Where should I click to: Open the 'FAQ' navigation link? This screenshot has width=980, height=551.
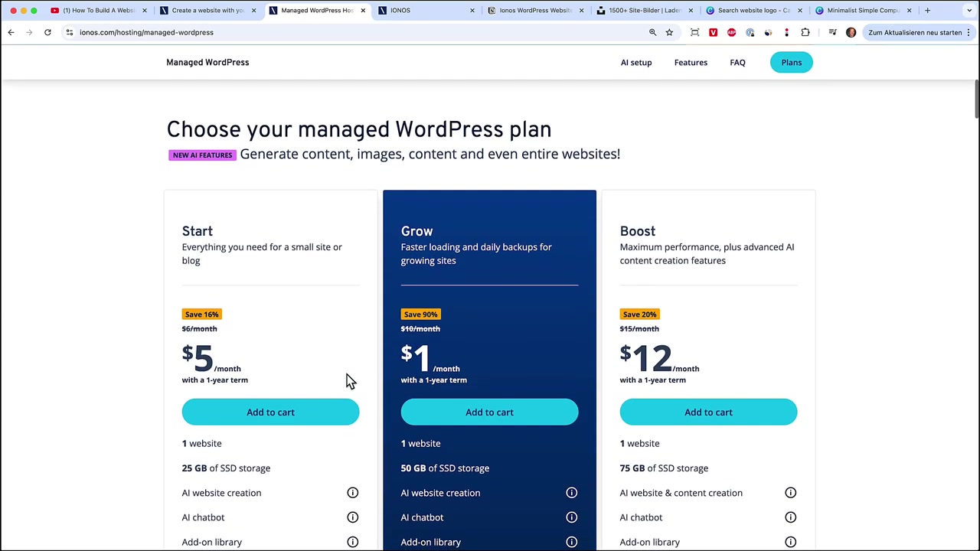click(x=737, y=62)
